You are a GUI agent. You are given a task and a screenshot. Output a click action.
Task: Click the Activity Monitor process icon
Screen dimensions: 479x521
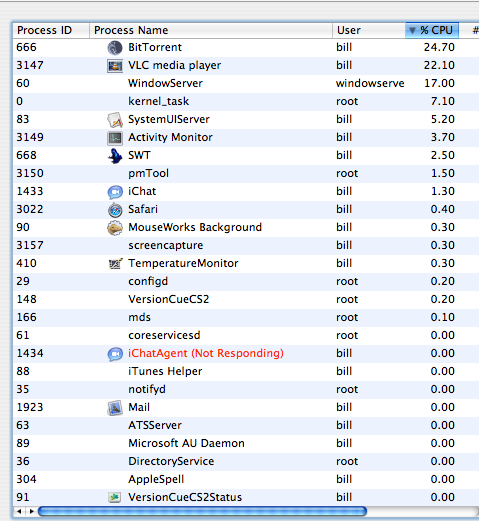point(115,138)
